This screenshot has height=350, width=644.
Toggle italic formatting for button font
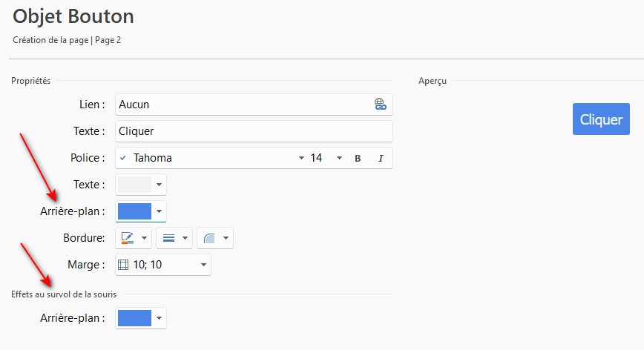point(381,158)
